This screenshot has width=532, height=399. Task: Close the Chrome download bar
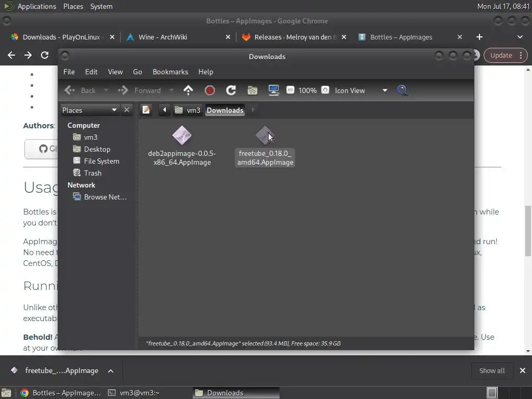523,371
